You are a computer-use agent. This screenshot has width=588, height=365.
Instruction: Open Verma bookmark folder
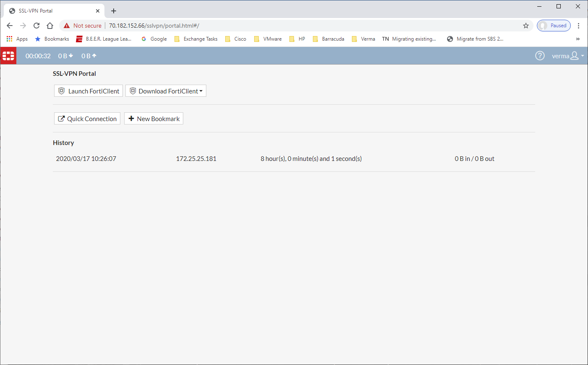(363, 39)
